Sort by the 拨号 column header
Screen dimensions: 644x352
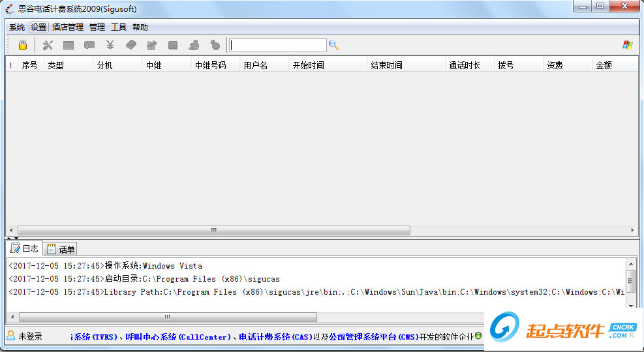[x=519, y=65]
